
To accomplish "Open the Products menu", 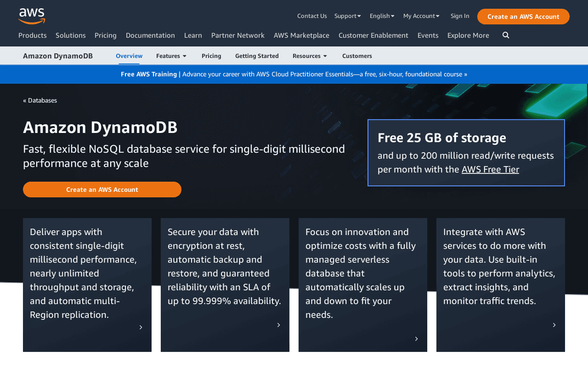I will pos(32,35).
